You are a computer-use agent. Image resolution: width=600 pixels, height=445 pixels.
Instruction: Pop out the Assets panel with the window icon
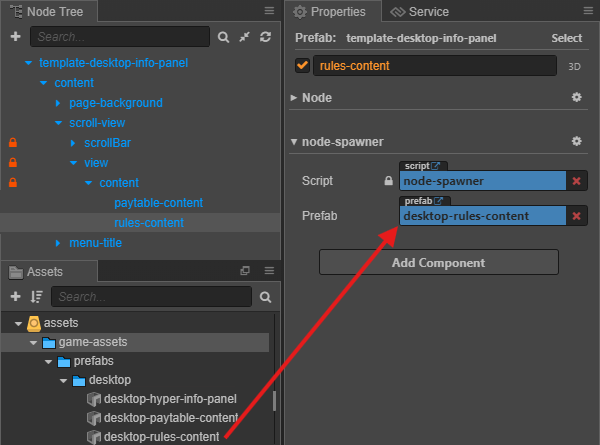pos(245,271)
